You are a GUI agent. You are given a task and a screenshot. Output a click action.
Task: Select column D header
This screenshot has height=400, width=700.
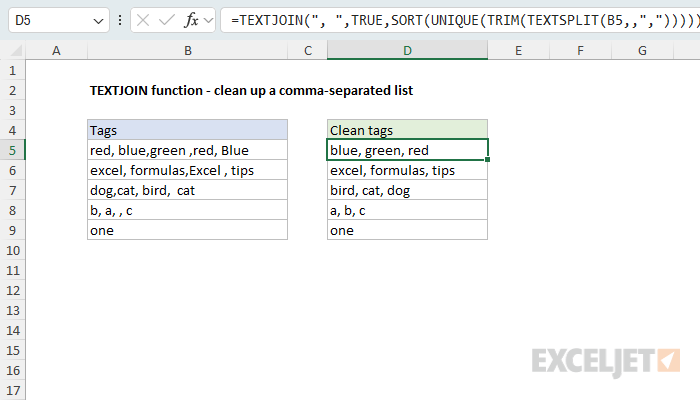(x=407, y=50)
